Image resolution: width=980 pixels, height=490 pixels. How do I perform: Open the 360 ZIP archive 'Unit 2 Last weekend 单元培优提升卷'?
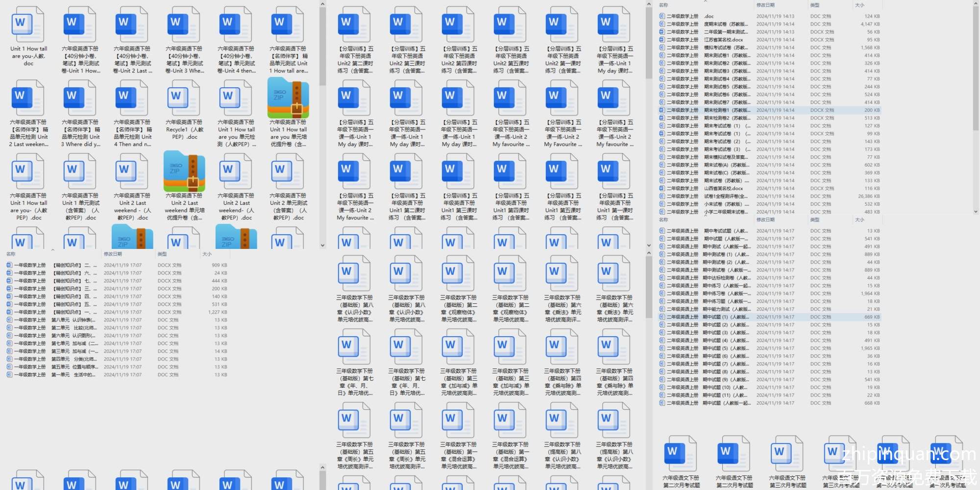tap(184, 172)
